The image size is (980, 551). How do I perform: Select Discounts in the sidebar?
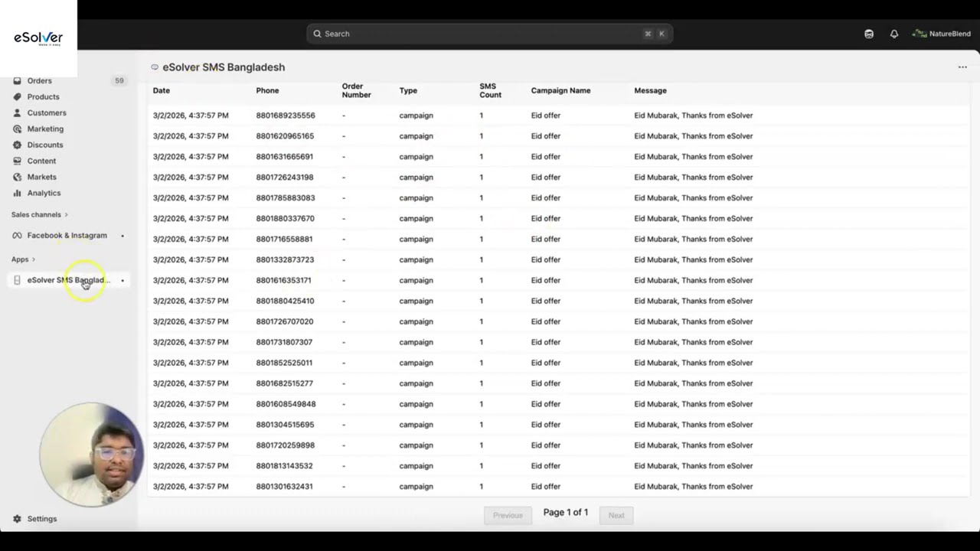pos(45,145)
